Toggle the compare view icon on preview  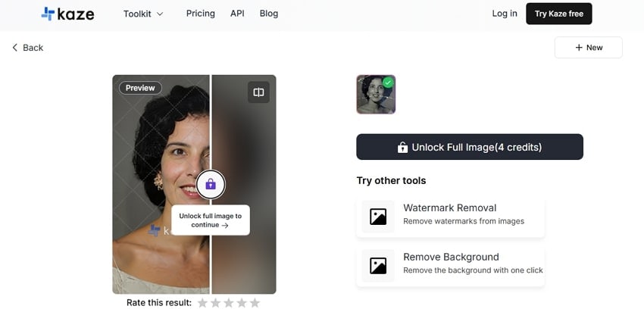259,92
